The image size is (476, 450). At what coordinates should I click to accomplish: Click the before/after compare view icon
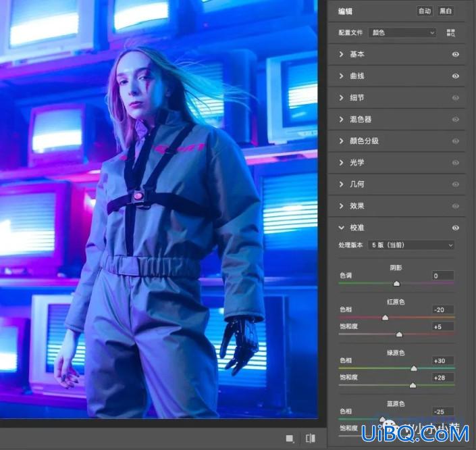[311, 439]
